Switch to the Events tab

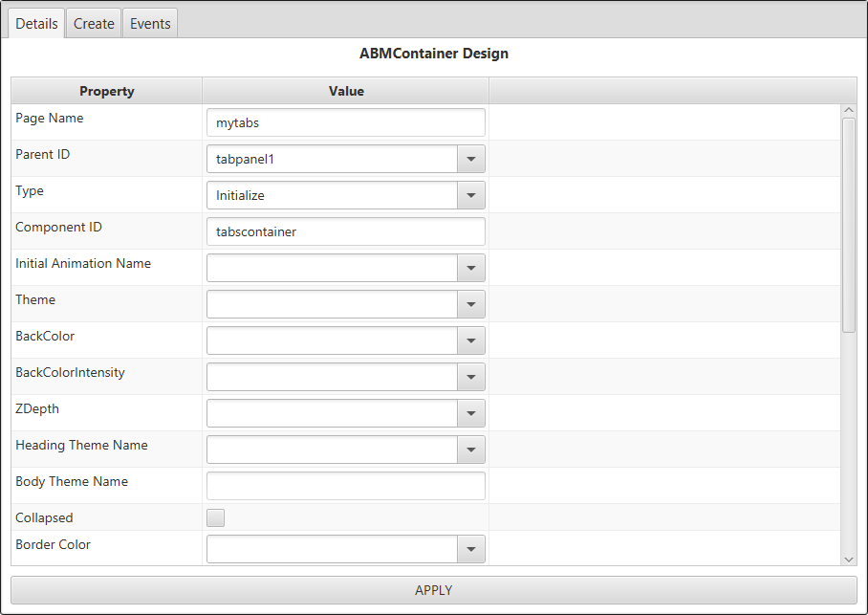[x=150, y=24]
